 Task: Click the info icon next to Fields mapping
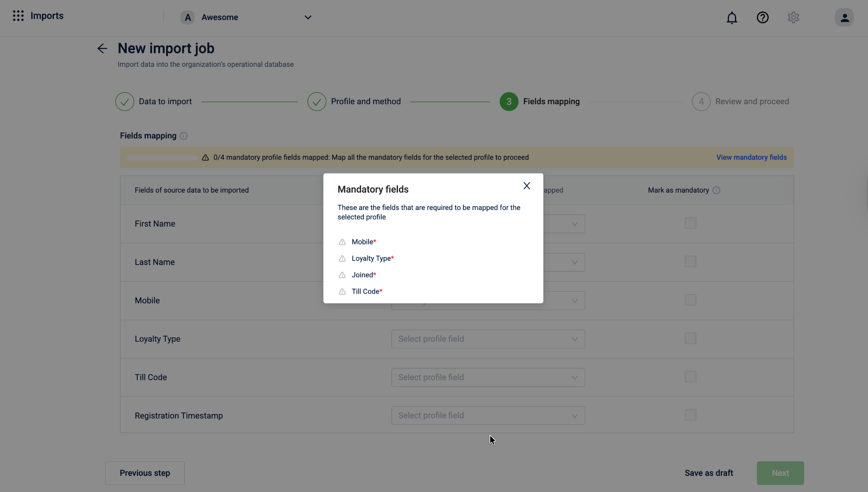(184, 136)
